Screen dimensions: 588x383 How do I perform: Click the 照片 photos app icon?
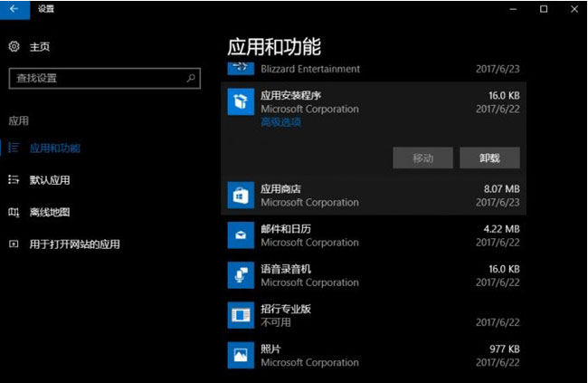pyautogui.click(x=241, y=355)
